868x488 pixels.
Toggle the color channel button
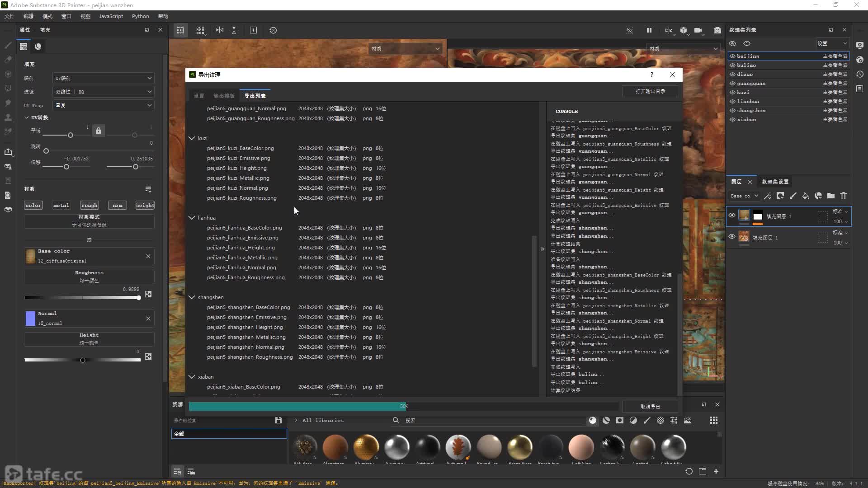pos(33,205)
